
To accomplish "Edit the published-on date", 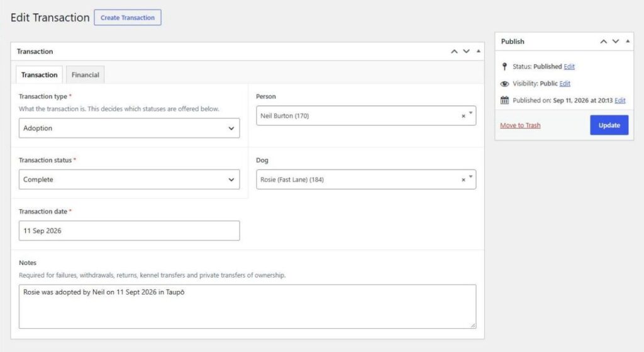I will click(619, 100).
